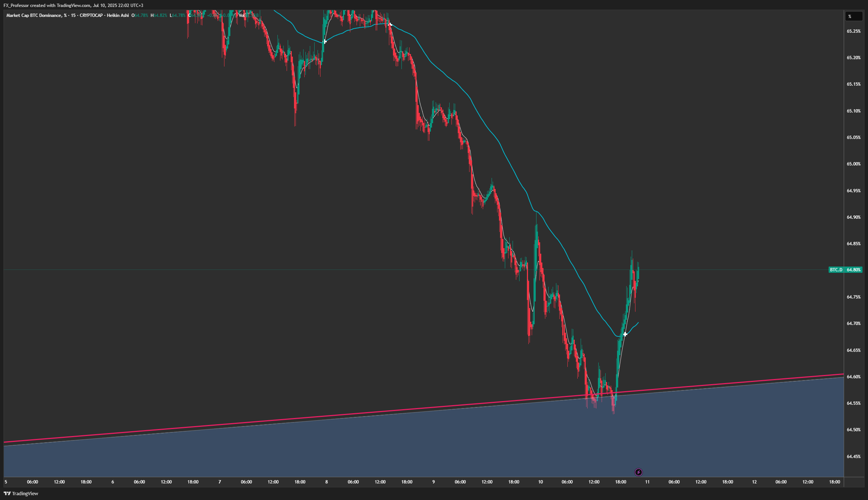Open the % scale box on price axis
This screenshot has width=868, height=500.
coord(853,16)
